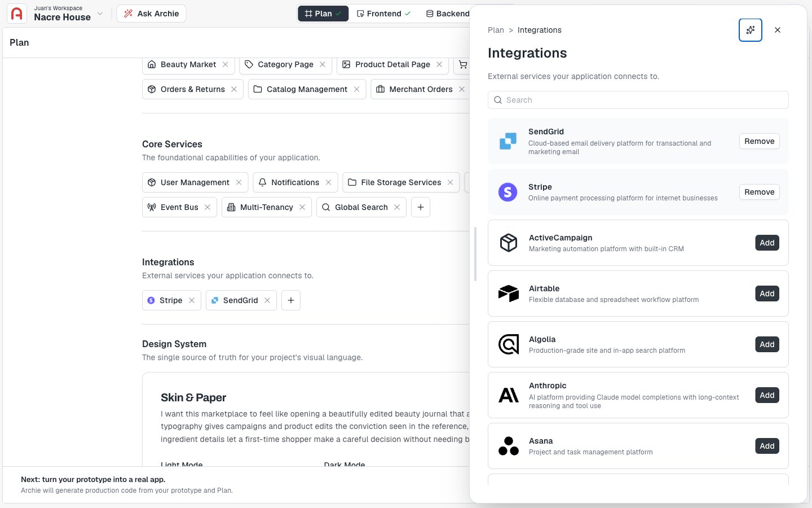Screen dimensions: 812x508
Task: Go to Plan in the breadcrumb
Action: [496, 30]
